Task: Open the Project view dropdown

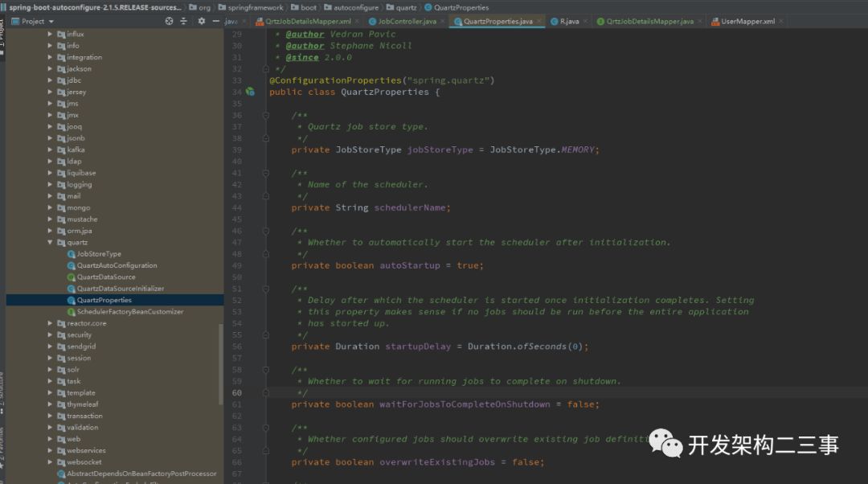Action: click(x=51, y=22)
